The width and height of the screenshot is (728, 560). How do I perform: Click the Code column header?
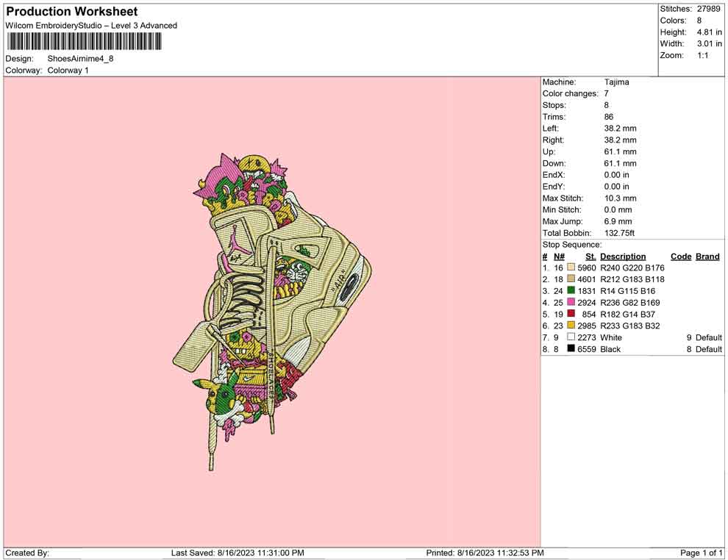pos(681,256)
